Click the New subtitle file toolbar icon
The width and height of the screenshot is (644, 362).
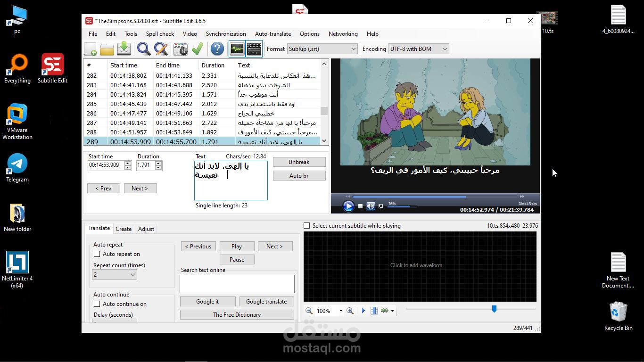(90, 49)
